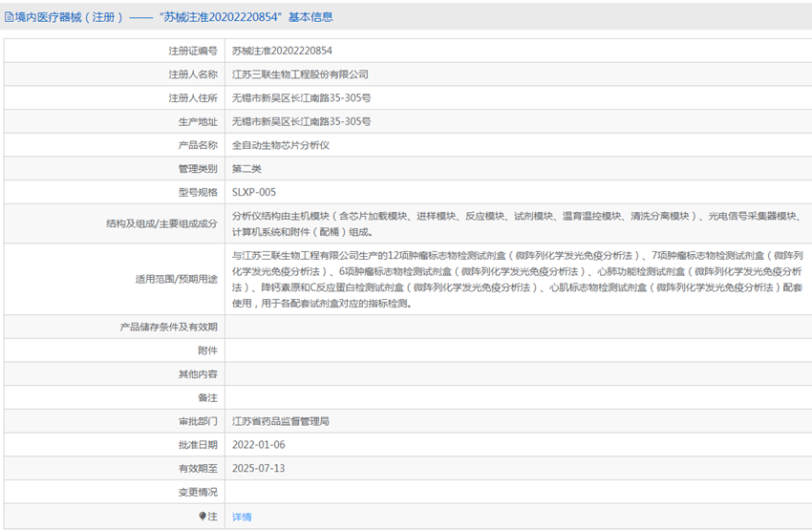The image size is (812, 530).
Task: Click the 型号规格 label
Action: (198, 192)
